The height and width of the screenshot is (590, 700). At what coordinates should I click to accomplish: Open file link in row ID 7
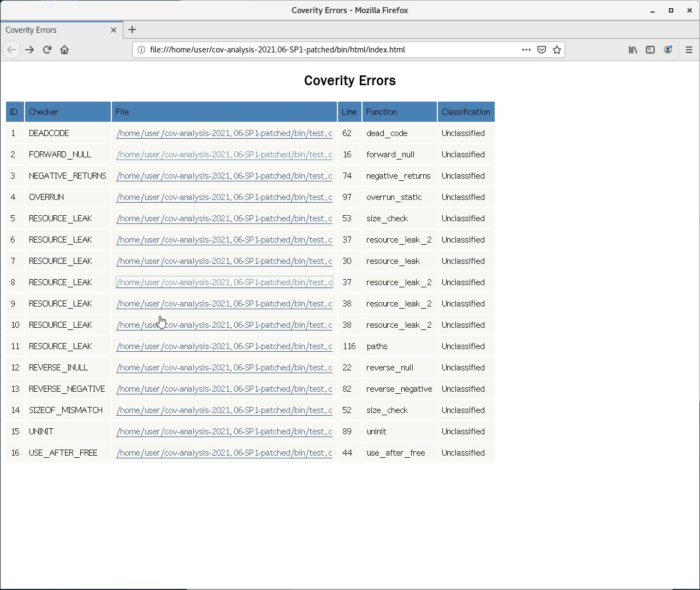pos(224,261)
